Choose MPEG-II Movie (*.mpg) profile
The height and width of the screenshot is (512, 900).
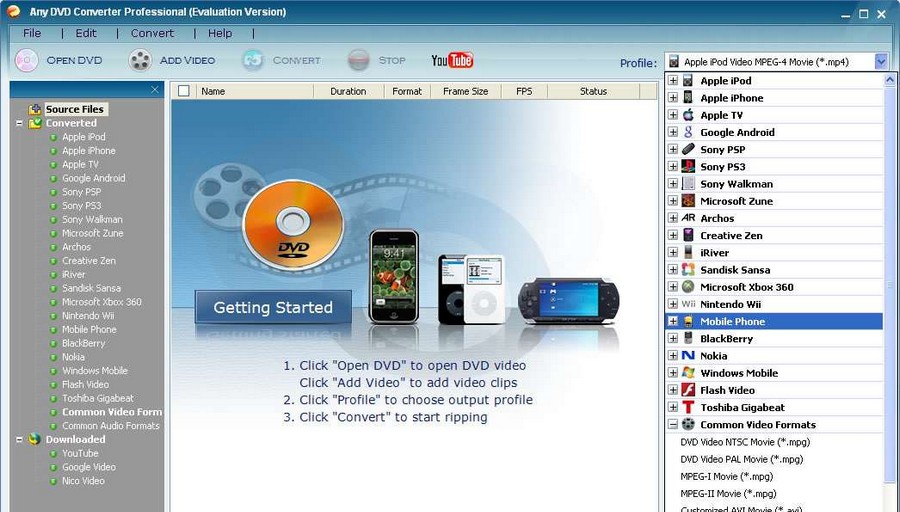(x=728, y=494)
